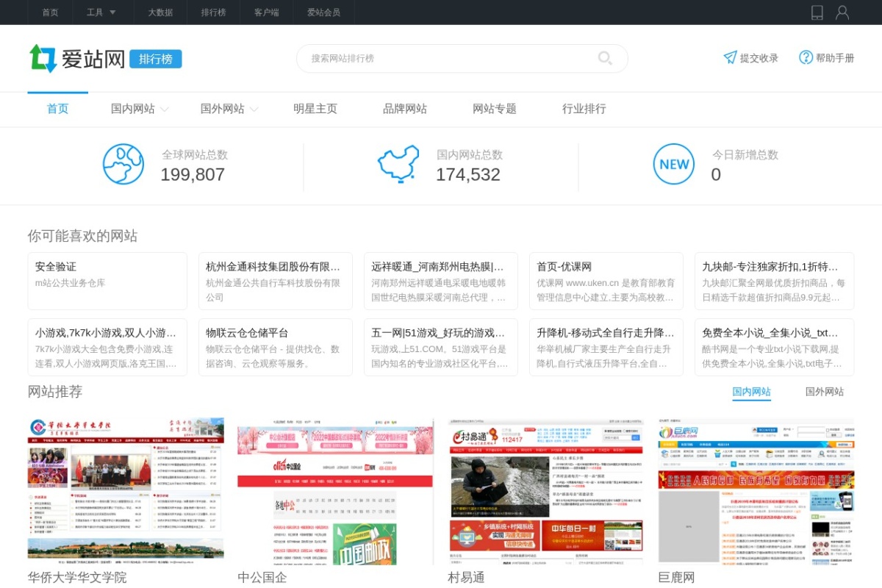
Task: Click the NEW badge icon
Action: tap(674, 164)
